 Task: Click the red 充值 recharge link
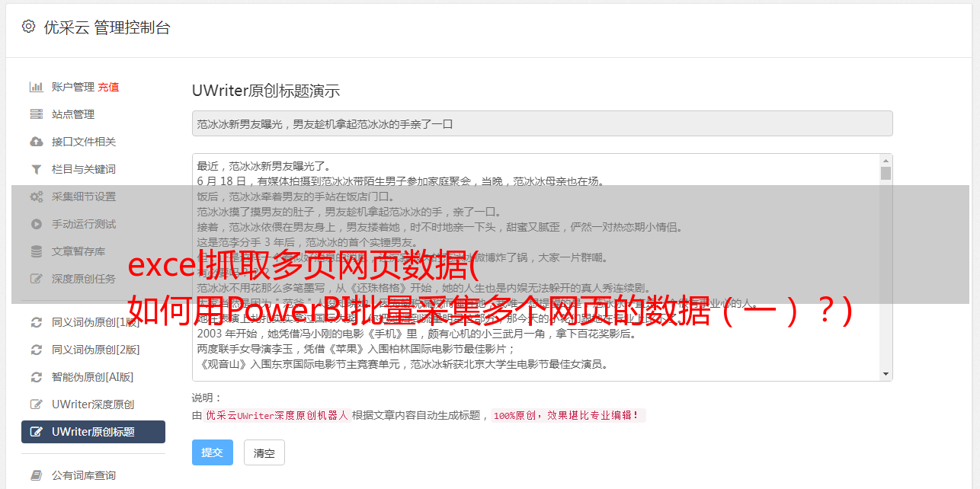click(x=108, y=87)
